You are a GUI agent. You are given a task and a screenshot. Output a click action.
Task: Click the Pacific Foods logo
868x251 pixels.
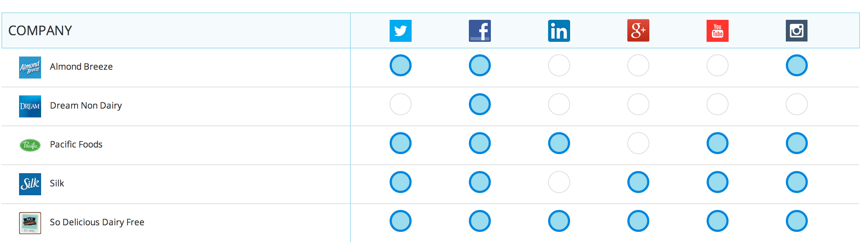point(30,145)
